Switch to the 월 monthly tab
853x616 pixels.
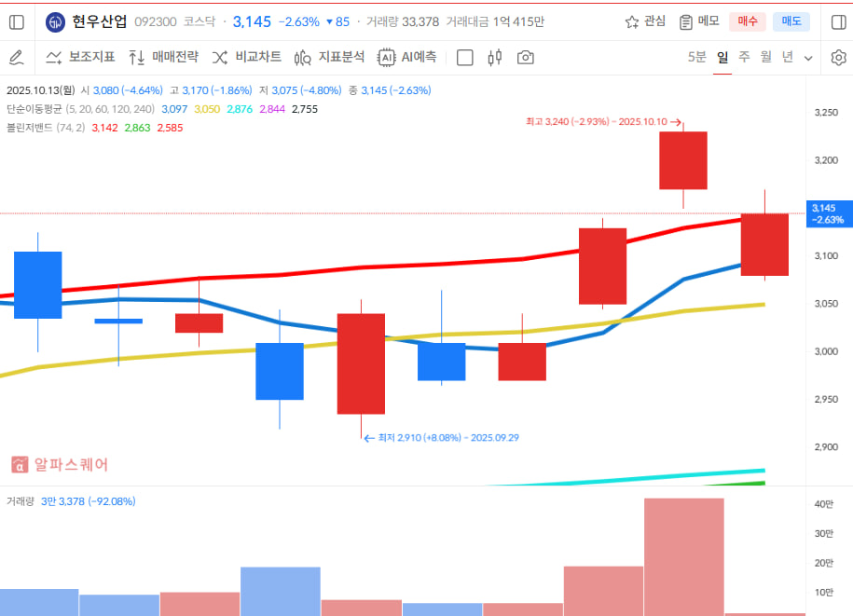[765, 58]
